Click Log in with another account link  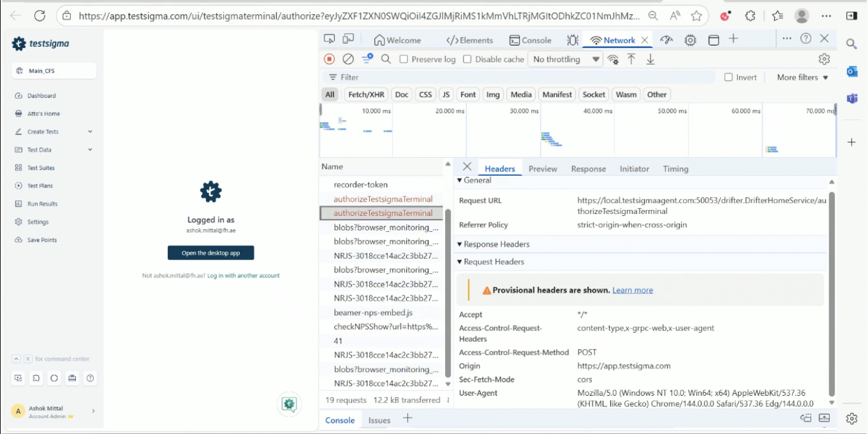[243, 276]
